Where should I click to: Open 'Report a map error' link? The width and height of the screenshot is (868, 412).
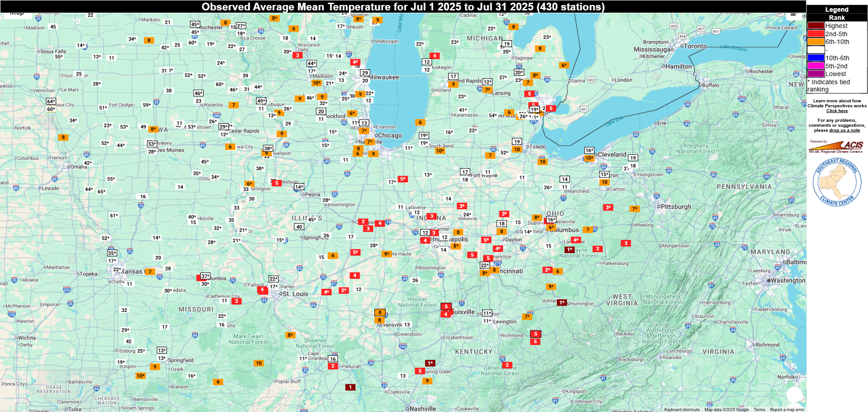(787, 409)
